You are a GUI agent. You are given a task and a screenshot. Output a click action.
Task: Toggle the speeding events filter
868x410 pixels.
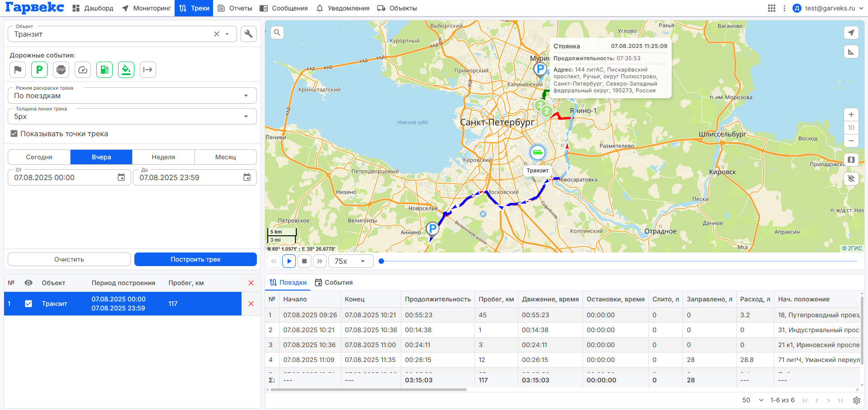coord(83,70)
